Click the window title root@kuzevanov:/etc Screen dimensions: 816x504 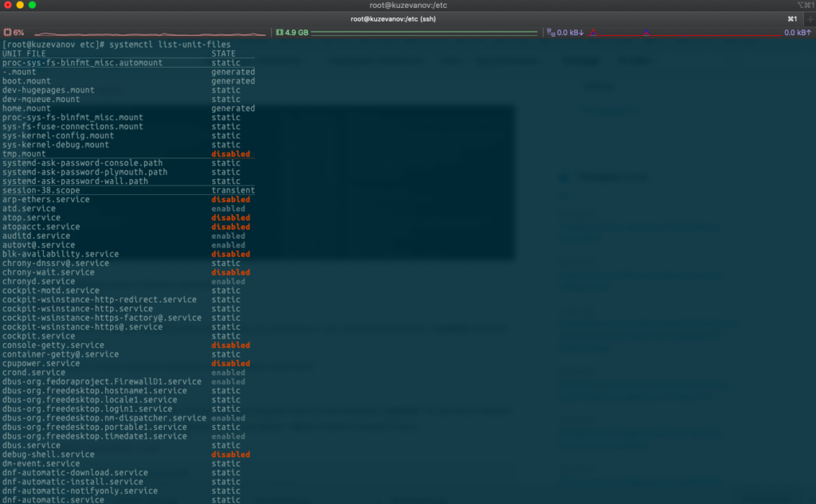(407, 6)
